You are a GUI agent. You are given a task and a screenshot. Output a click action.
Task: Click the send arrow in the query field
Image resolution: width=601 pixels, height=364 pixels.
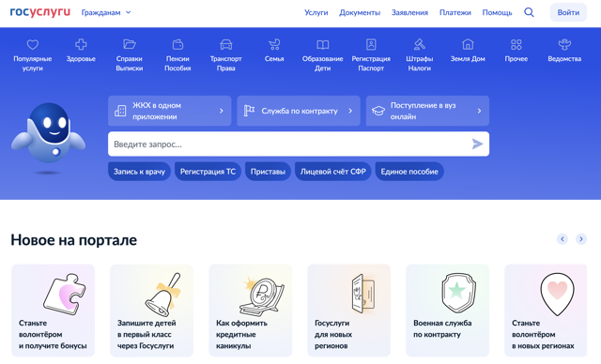click(x=477, y=144)
